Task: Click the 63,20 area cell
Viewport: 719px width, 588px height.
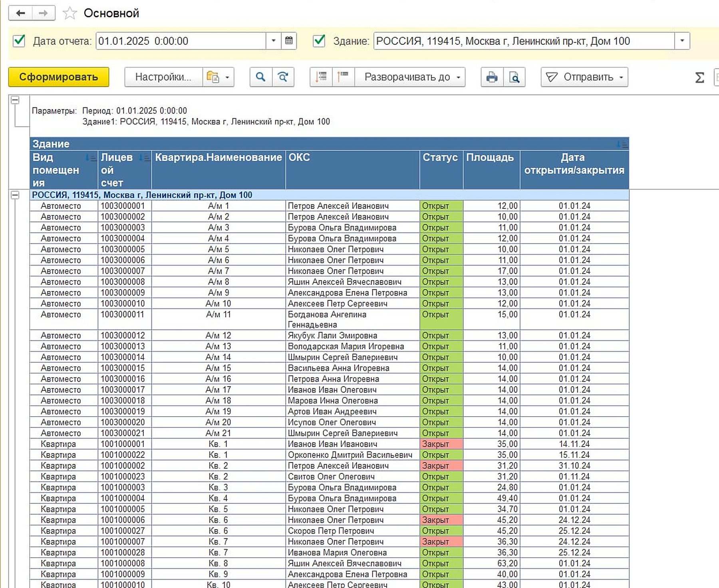Action: (492, 563)
